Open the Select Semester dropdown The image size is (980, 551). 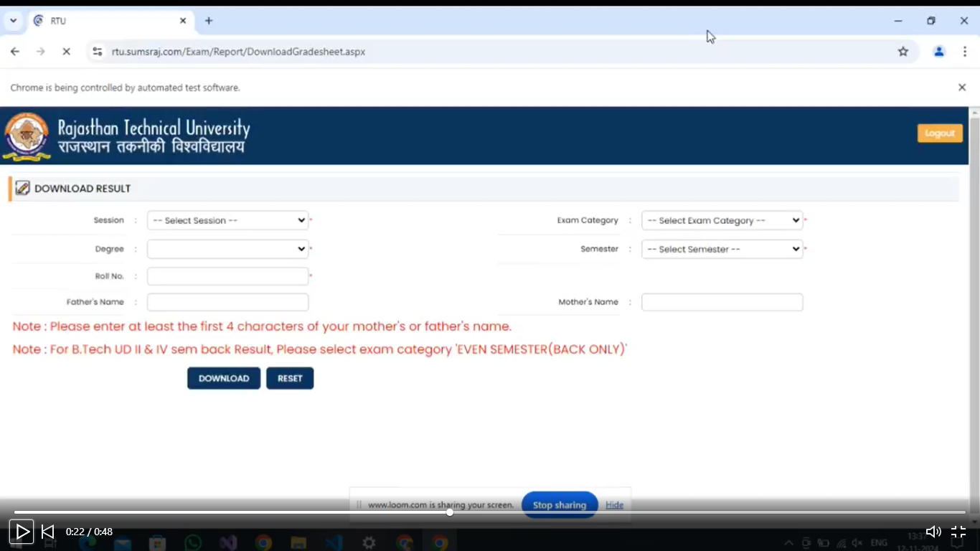coord(722,249)
